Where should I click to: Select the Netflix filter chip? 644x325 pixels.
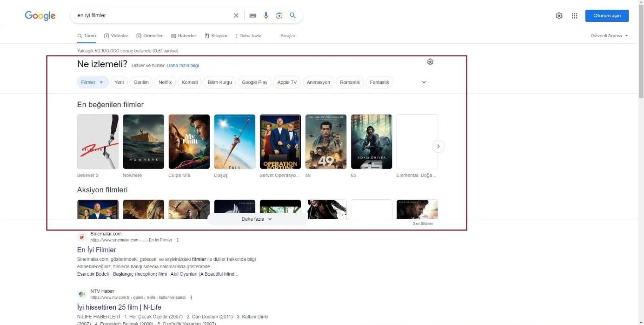point(165,82)
